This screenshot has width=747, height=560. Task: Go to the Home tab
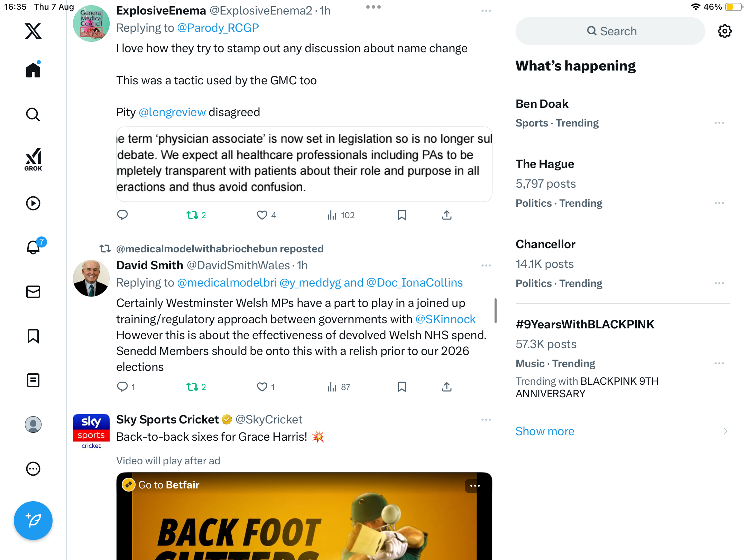click(x=33, y=70)
